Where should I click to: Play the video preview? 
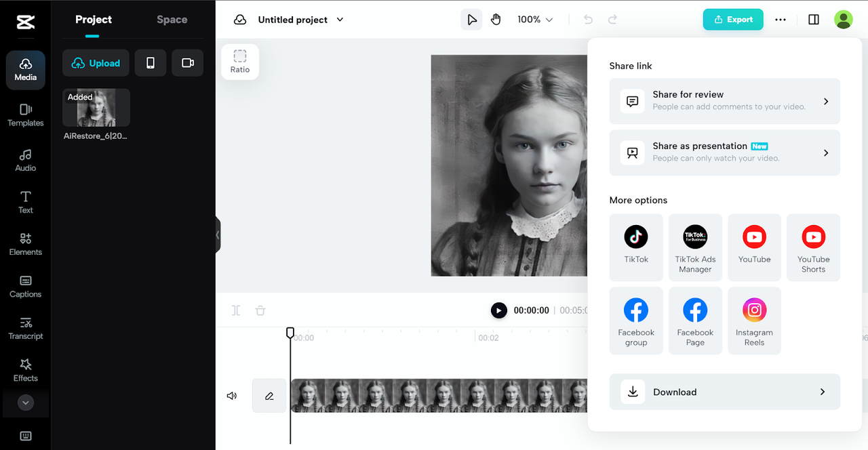pos(498,310)
